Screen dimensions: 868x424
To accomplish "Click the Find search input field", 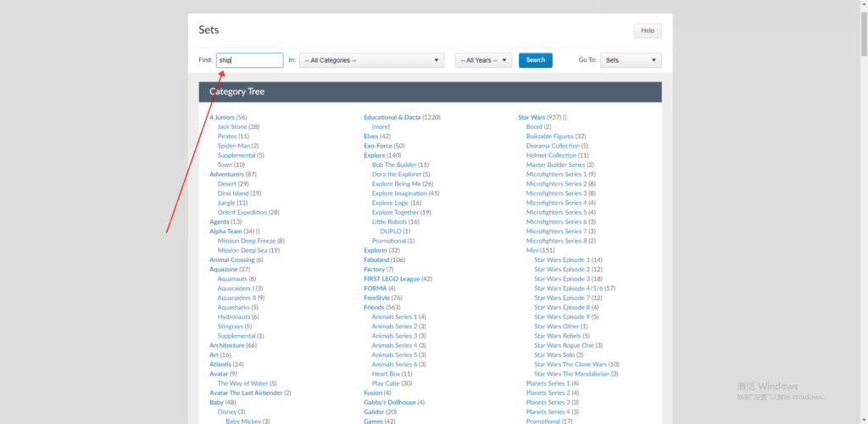I will point(250,60).
